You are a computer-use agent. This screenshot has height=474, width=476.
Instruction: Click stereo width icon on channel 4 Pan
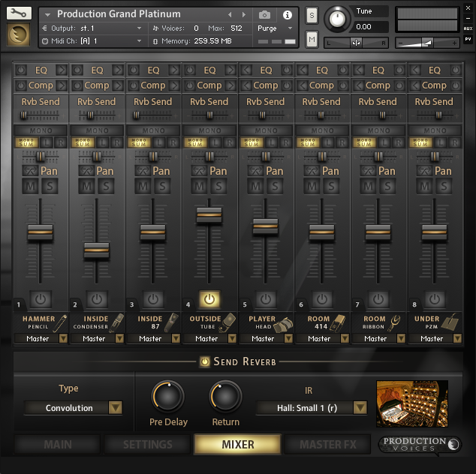pos(199,171)
